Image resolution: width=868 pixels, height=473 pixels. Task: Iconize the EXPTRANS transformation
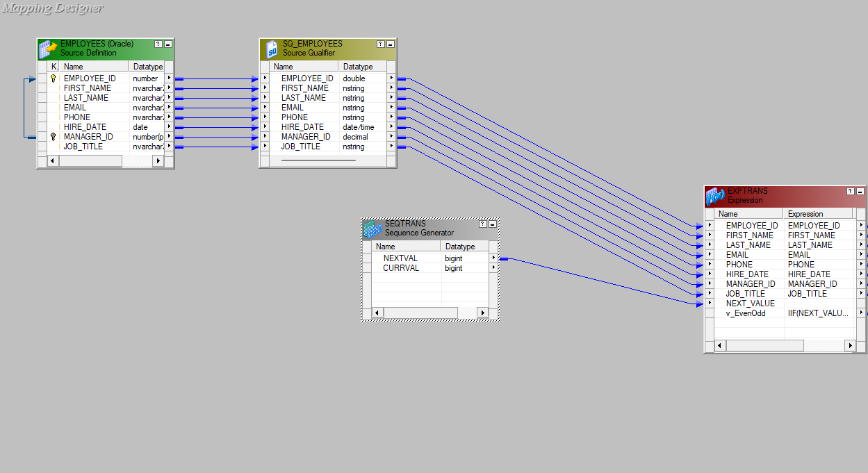[860, 191]
